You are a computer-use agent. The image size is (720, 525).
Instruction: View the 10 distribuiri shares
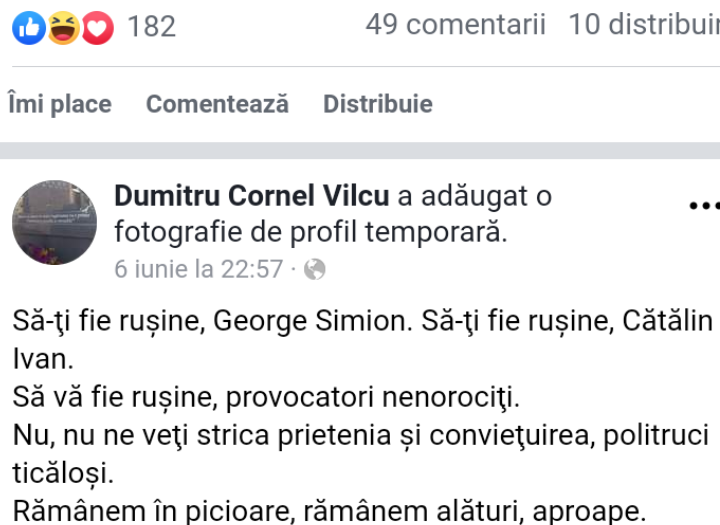pos(643,25)
